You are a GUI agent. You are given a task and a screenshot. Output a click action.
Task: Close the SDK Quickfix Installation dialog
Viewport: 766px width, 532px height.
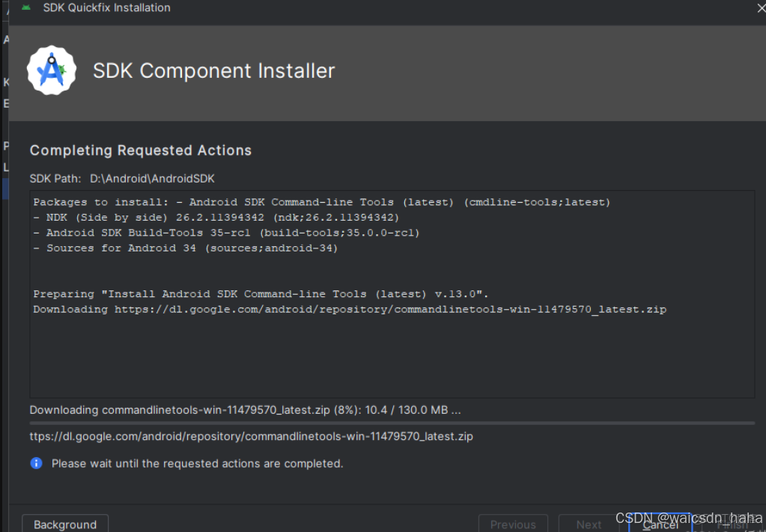pyautogui.click(x=760, y=8)
